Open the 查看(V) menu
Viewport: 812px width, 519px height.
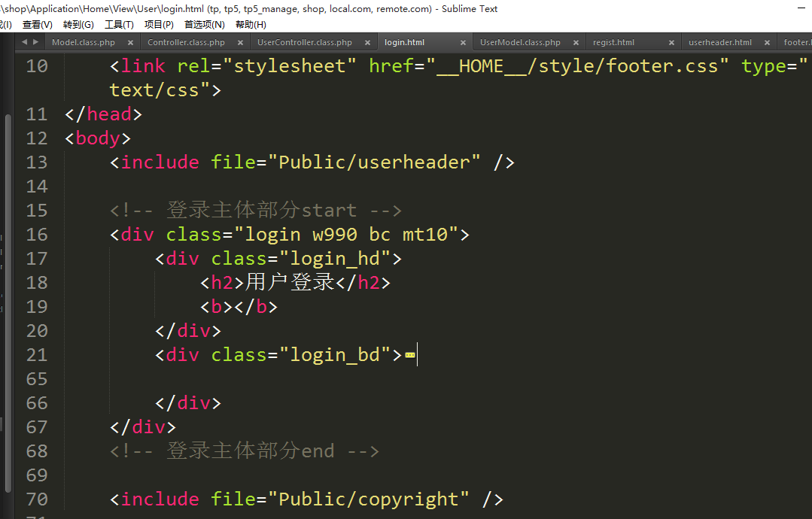click(38, 24)
